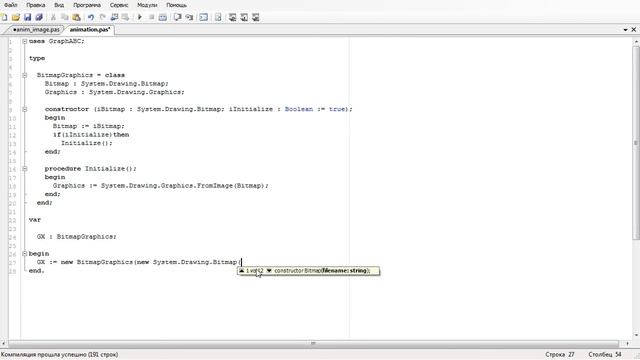640x360 pixels.
Task: Redo the last undone edit
Action: point(102,17)
